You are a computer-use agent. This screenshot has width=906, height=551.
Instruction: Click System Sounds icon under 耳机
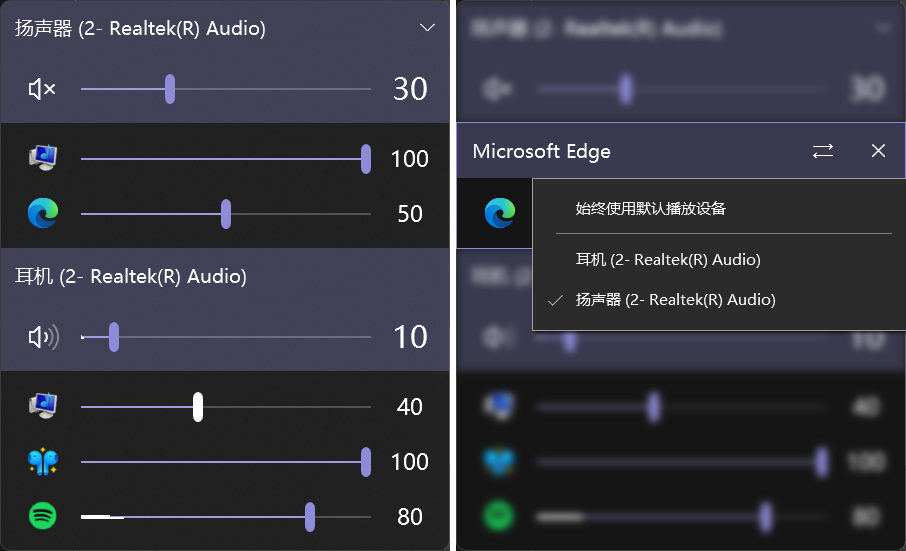coord(42,406)
